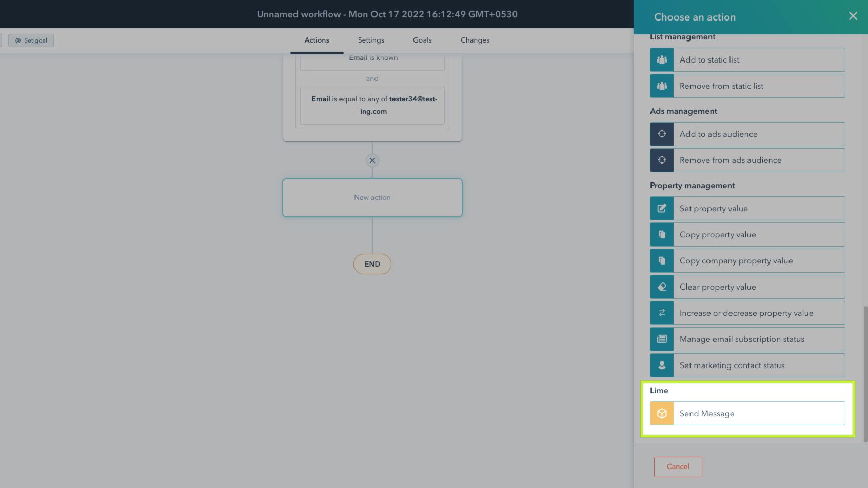Click the Clear property value eraser icon
The height and width of the screenshot is (488, 868).
coord(661,287)
